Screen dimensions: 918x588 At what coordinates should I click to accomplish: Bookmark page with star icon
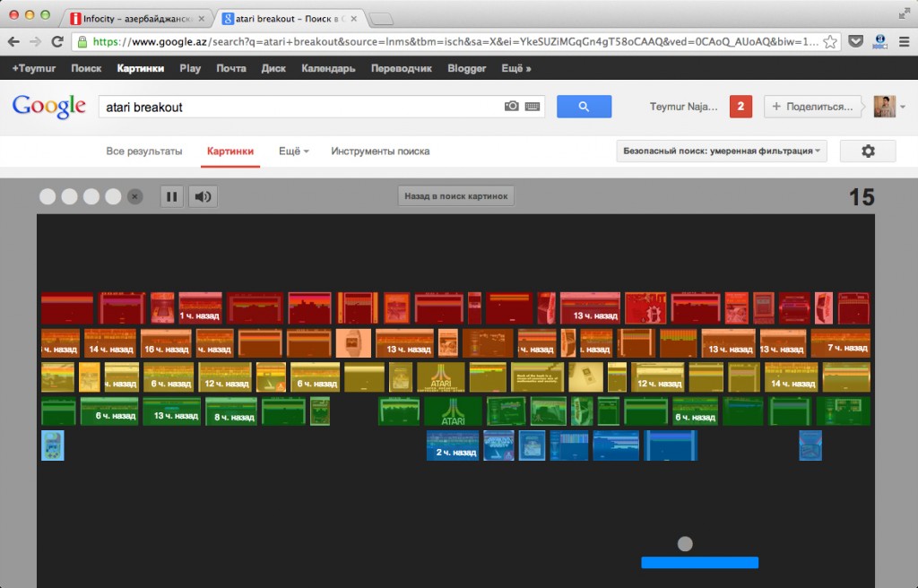829,41
